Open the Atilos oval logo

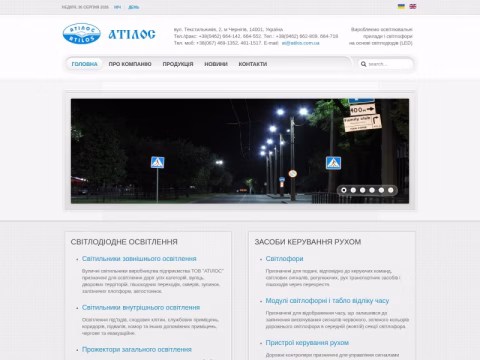82,34
